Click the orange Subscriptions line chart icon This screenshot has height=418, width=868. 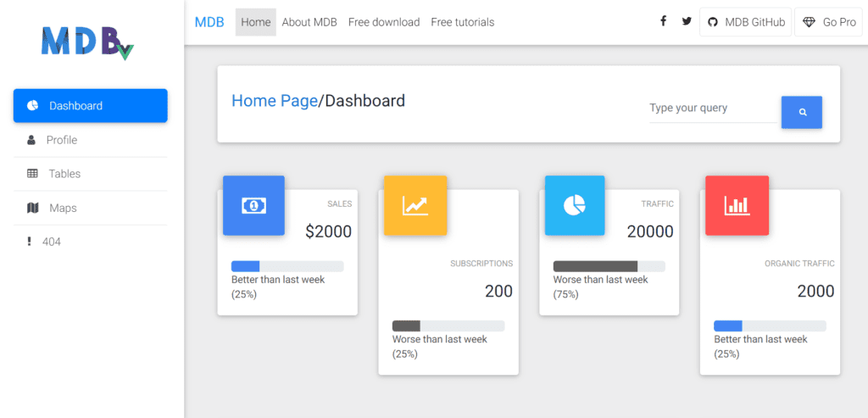415,205
